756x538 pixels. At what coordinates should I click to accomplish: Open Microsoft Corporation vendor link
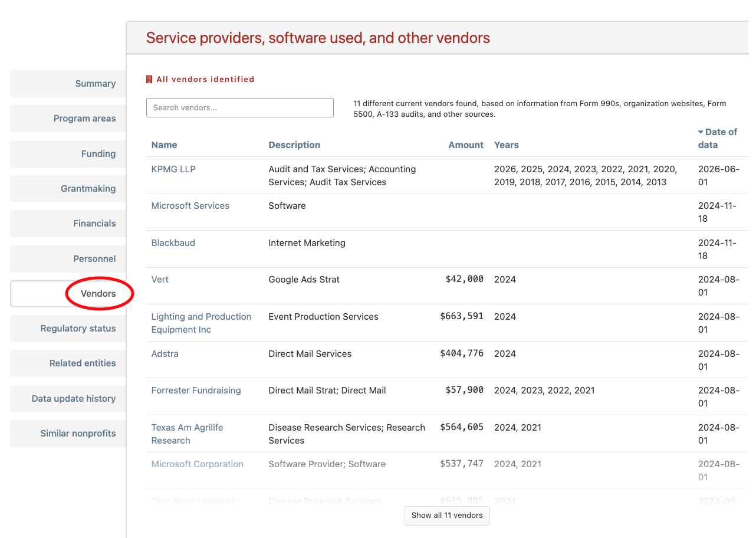tap(198, 464)
